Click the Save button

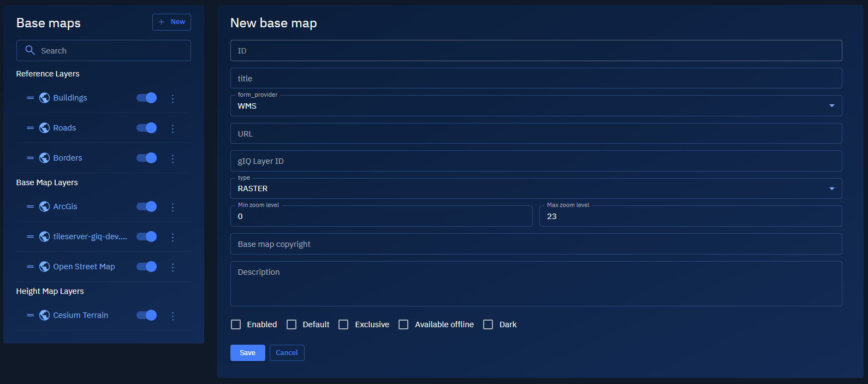247,353
